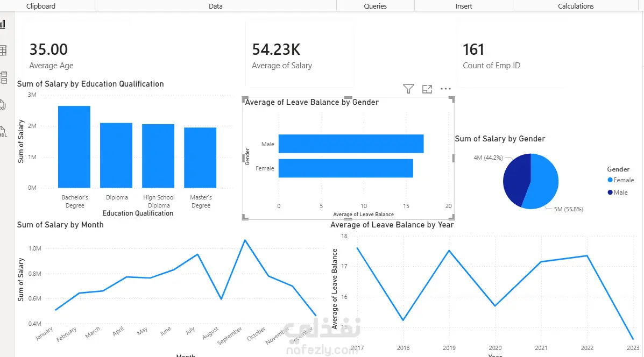Select the dark blue Male pie slice
Viewport: 644px width, 357px height.
(x=516, y=180)
